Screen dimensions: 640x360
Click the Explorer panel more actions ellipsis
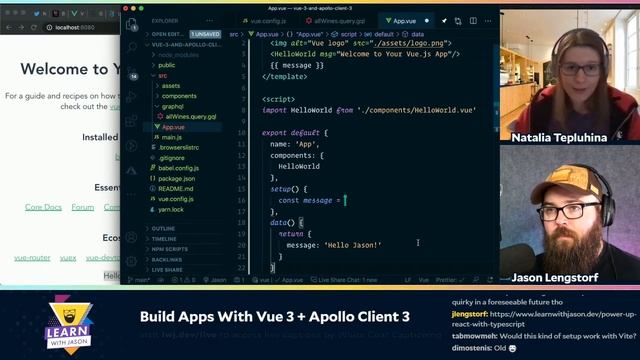pyautogui.click(x=209, y=21)
